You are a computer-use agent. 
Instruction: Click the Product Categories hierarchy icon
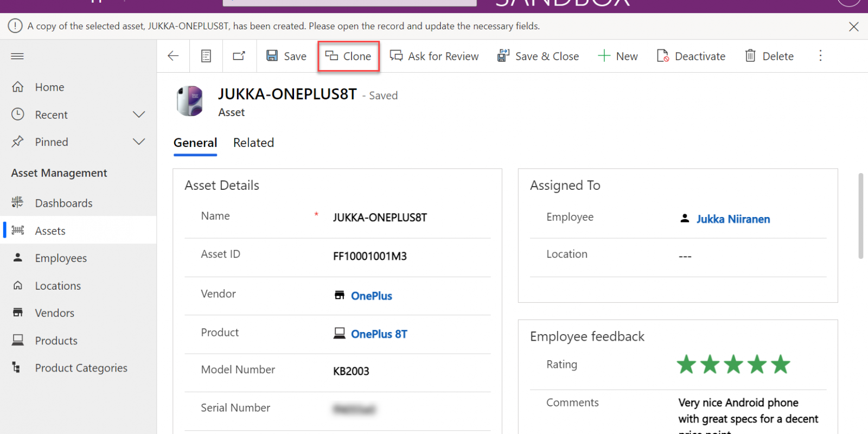tap(16, 367)
